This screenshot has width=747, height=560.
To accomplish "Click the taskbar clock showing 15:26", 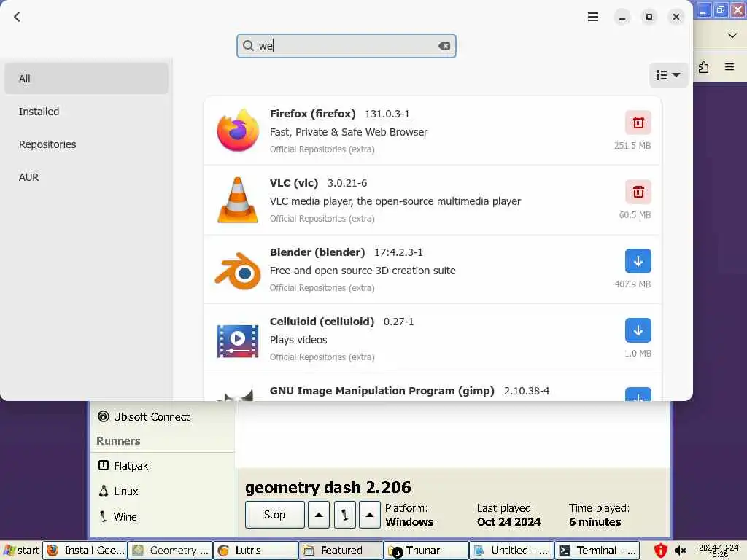I will 719,551.
